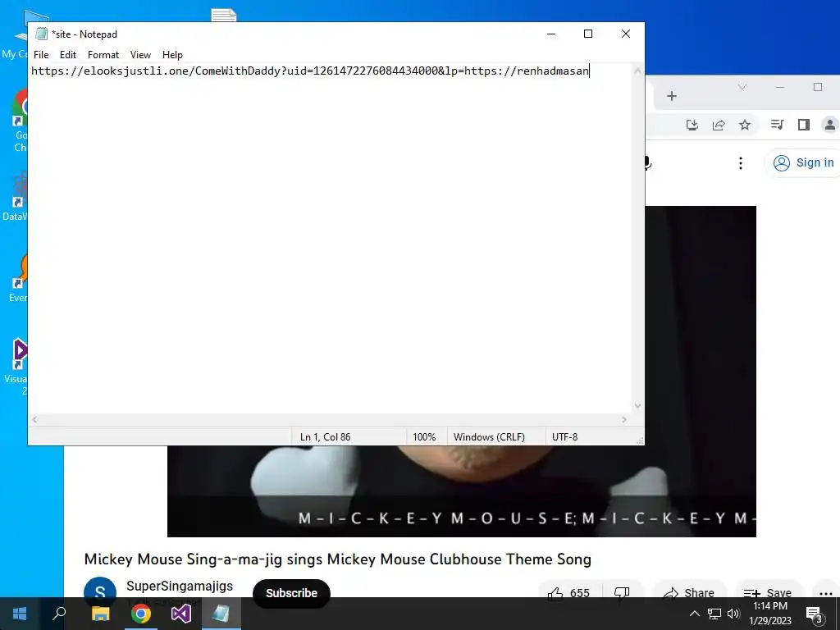Open YouTube settings three-dot menu
Viewport: 840px width, 630px height.
[x=741, y=163]
